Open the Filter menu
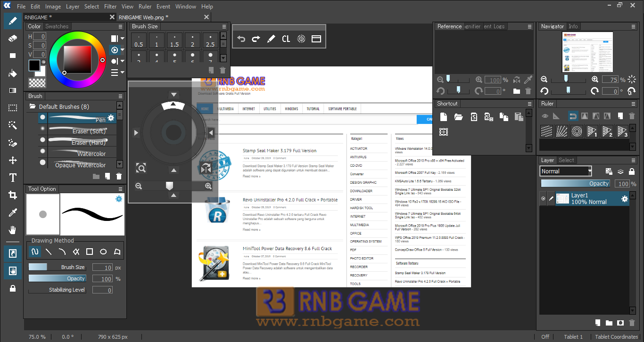The width and height of the screenshot is (644, 342). point(110,7)
